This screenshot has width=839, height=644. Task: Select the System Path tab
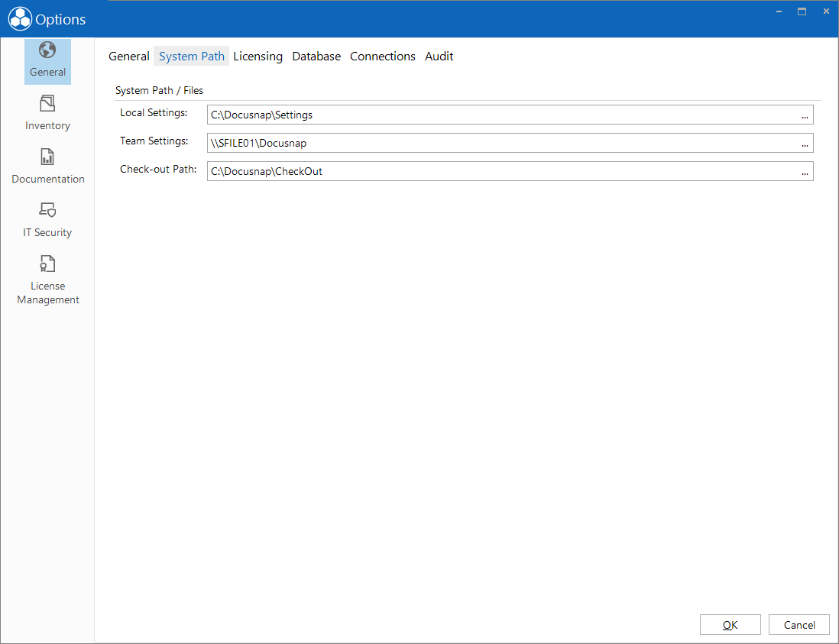pos(192,57)
